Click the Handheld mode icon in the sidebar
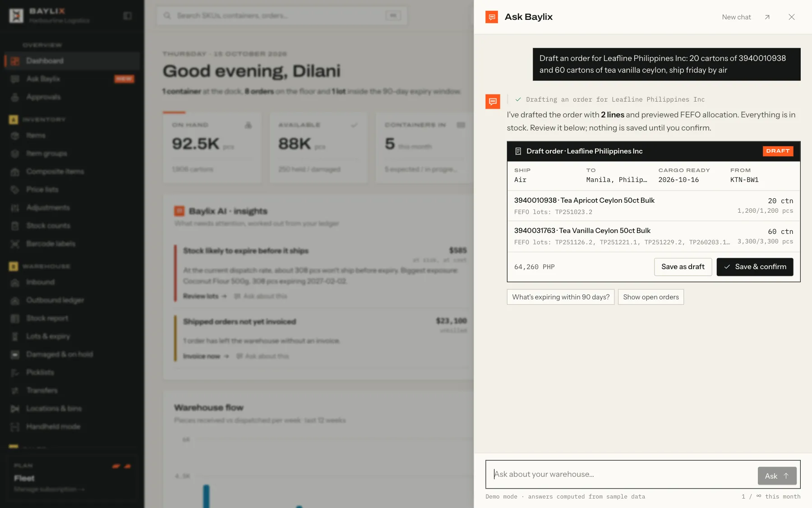The width and height of the screenshot is (812, 508). 15,427
